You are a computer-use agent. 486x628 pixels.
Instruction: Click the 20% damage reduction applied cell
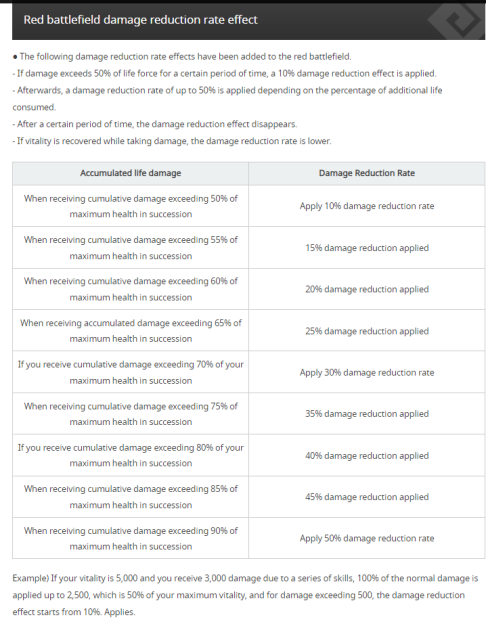click(x=367, y=289)
